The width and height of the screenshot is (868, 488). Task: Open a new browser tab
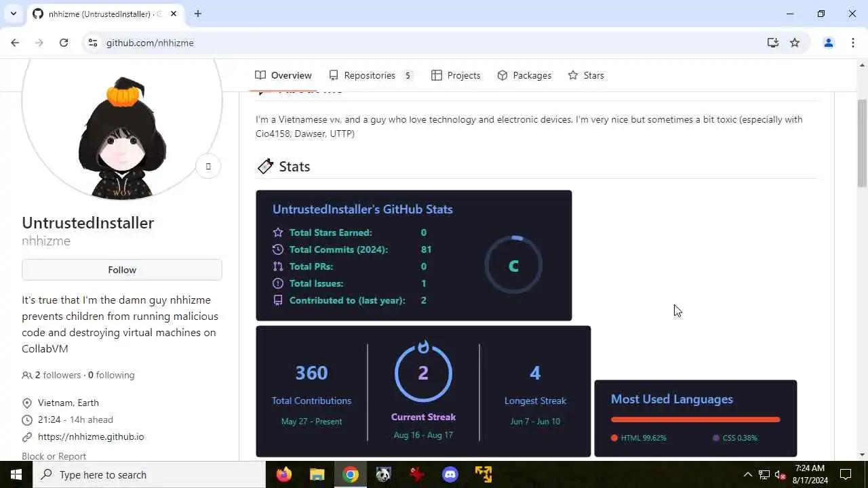click(197, 14)
